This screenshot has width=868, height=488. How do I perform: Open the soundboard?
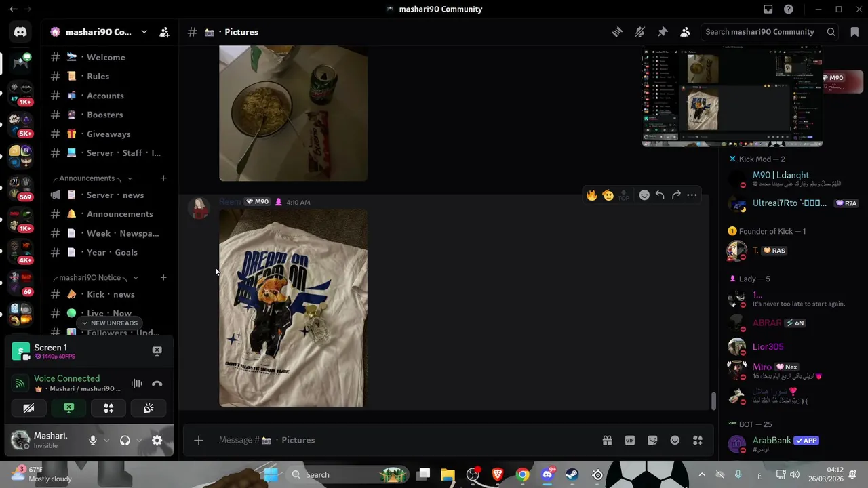click(x=149, y=408)
